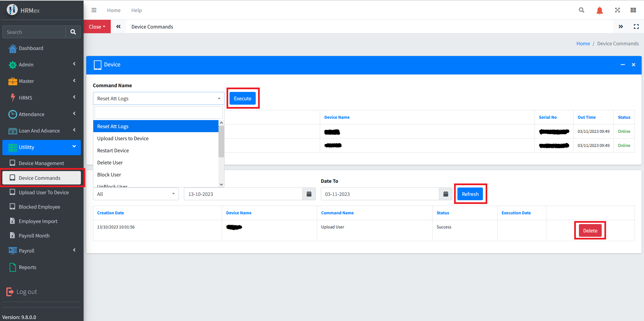The height and width of the screenshot is (321, 644).
Task: Delete the Upload User command row
Action: click(590, 230)
